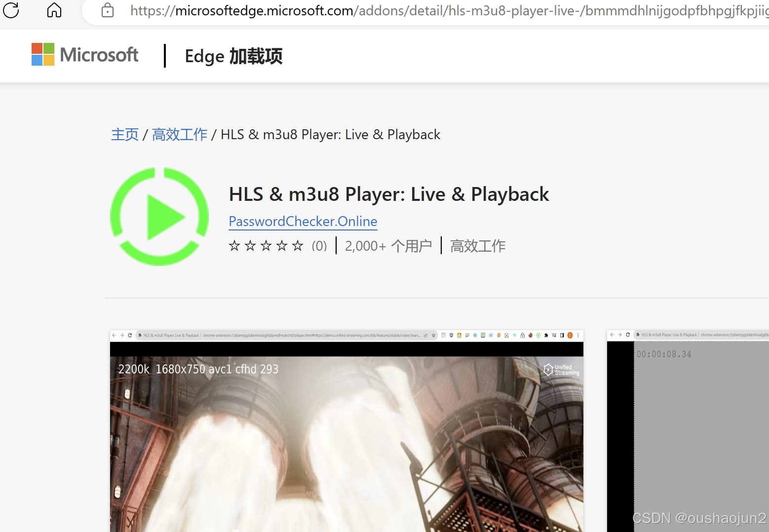
Task: Click the microsoftedge.microsoft.com address bar URL
Action: pyautogui.click(x=449, y=10)
